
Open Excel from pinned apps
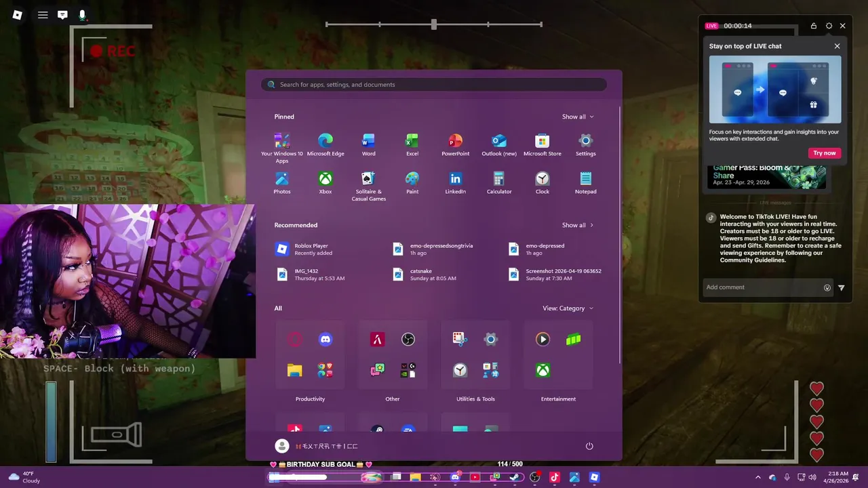tap(412, 145)
